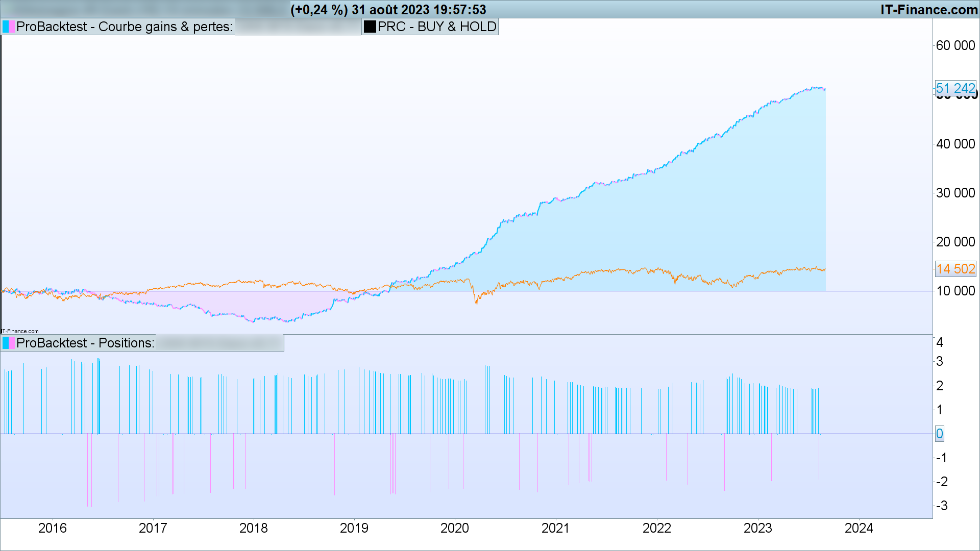Select the PRC - BUY & HOLD indicator label
Viewport: 980px width, 551px height.
coord(436,27)
